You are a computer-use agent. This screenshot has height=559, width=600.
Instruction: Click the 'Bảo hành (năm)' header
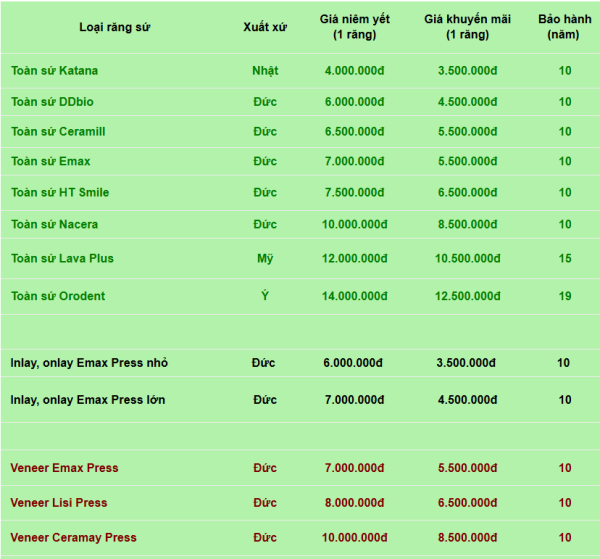pyautogui.click(x=564, y=27)
